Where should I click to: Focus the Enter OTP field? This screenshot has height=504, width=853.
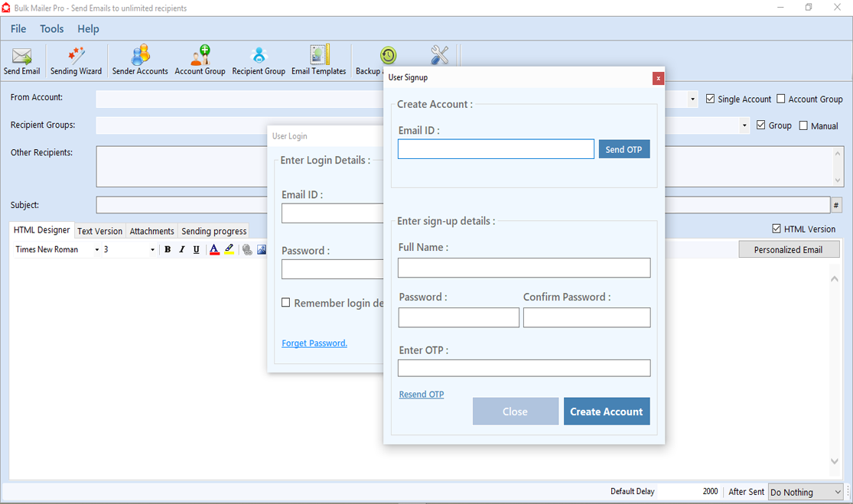pos(524,368)
